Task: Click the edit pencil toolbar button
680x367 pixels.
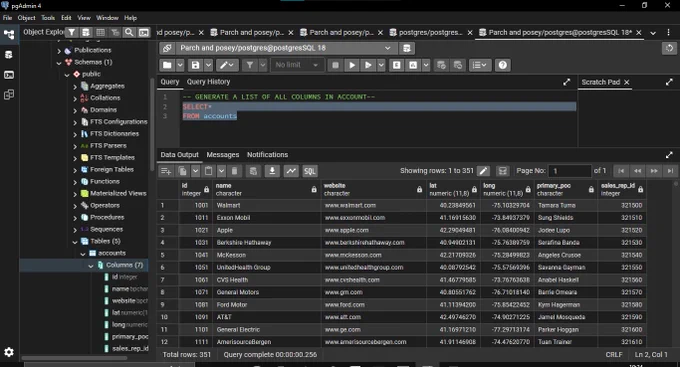Action: coord(226,65)
